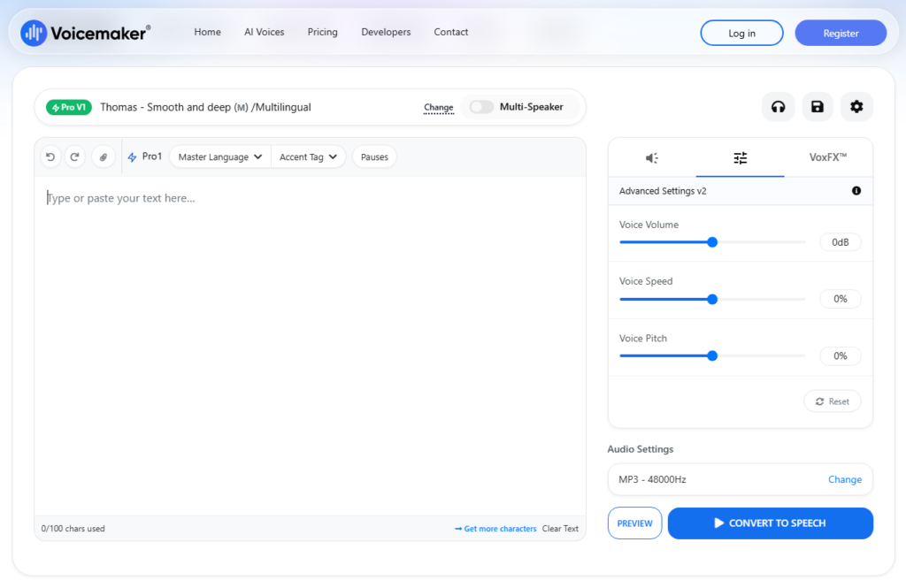Click the Register button
906x588 pixels.
tap(841, 33)
